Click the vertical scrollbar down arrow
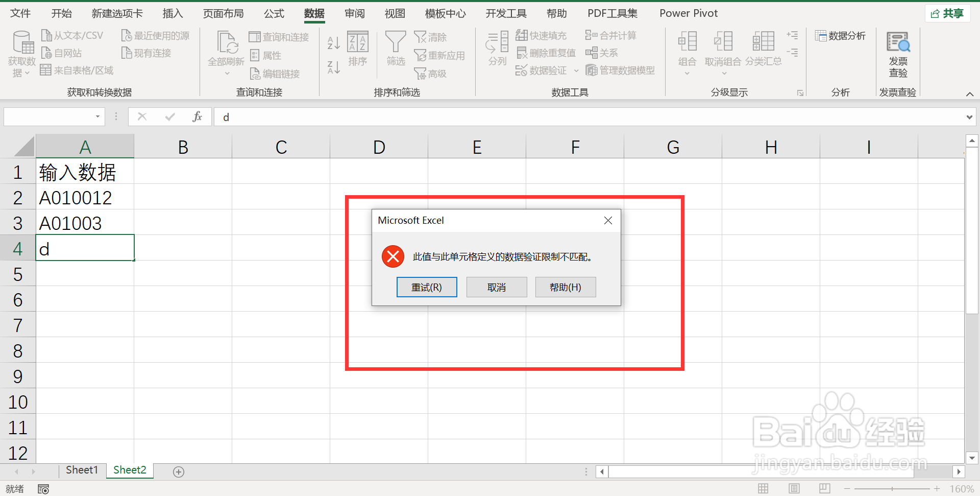The height and width of the screenshot is (496, 980). (971, 458)
